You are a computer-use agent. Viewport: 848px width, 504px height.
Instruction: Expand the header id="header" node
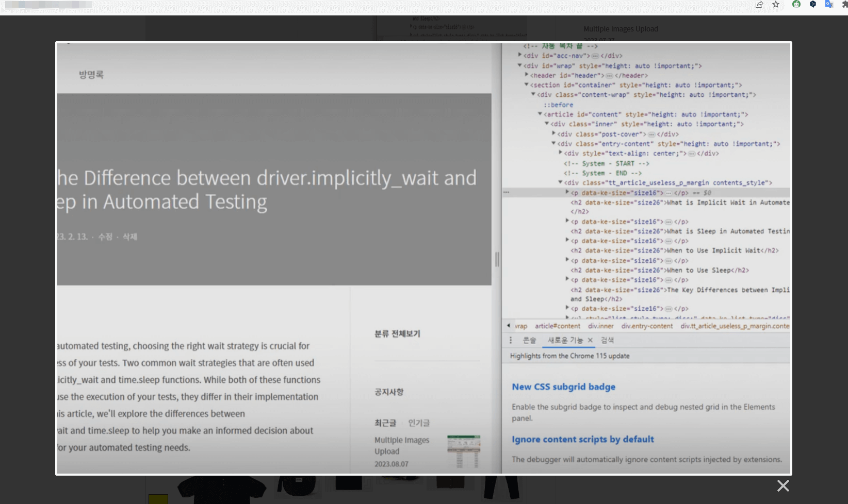527,75
